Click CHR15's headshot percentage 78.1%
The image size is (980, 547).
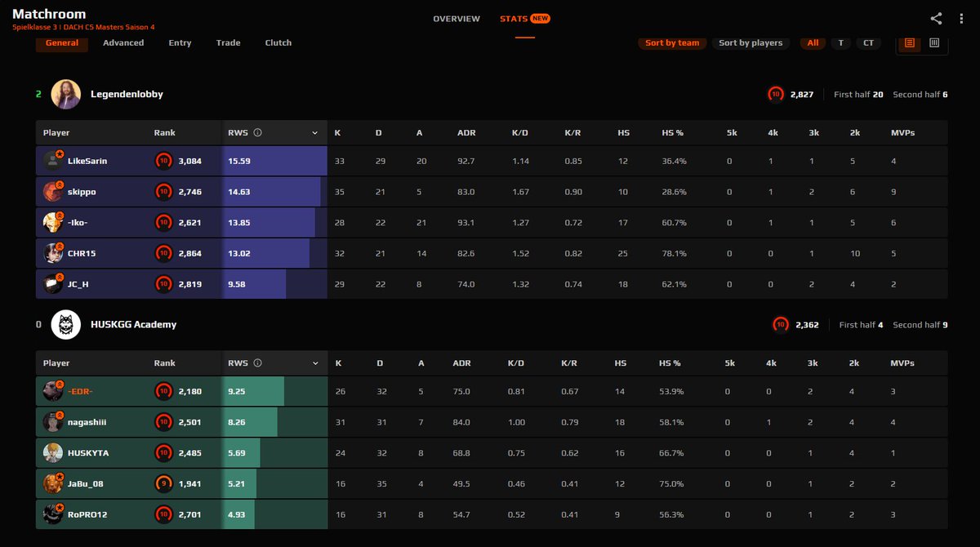[674, 253]
